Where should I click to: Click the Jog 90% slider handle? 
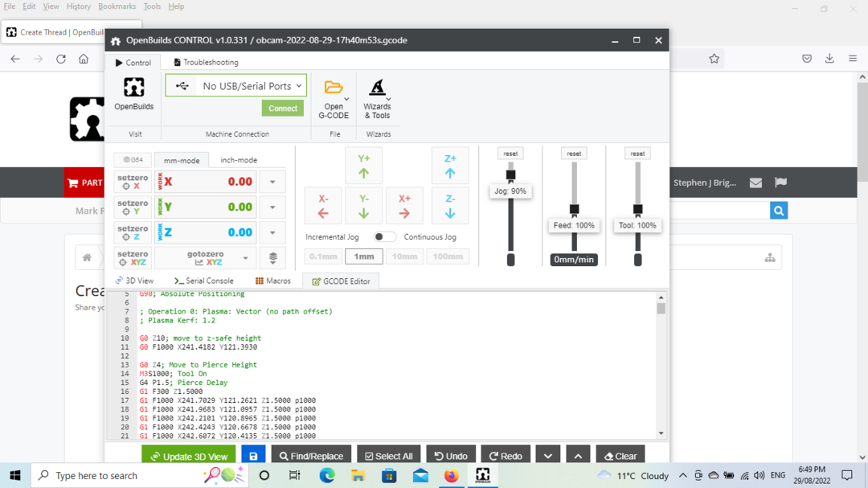point(510,175)
